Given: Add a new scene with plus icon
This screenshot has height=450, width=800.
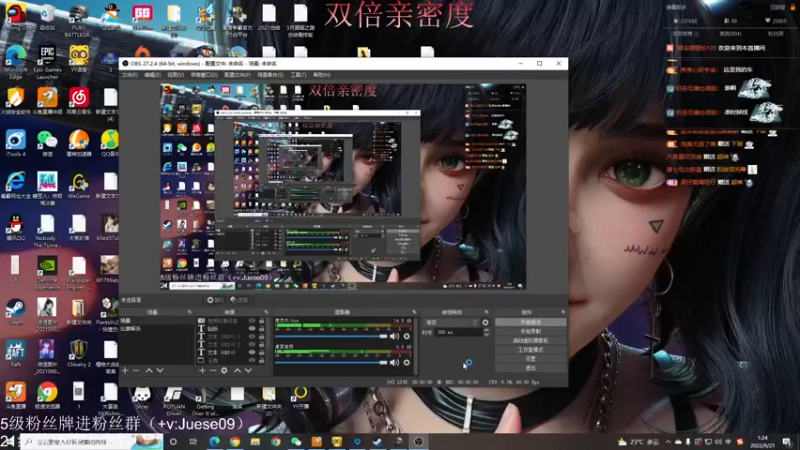Looking at the screenshot, I should pyautogui.click(x=126, y=370).
